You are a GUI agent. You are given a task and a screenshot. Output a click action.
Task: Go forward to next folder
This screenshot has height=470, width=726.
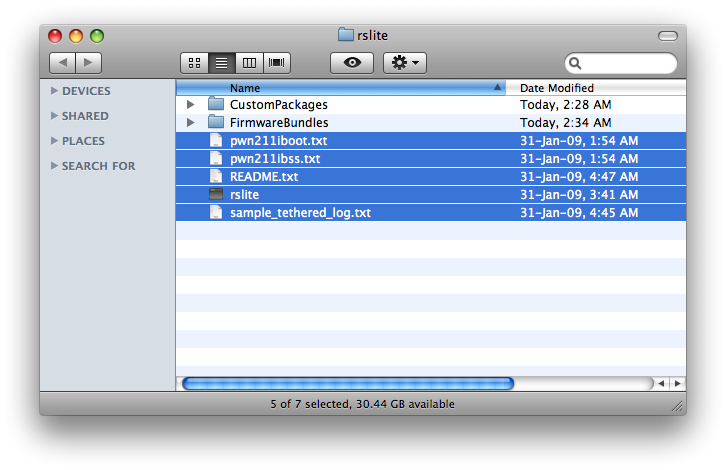click(x=89, y=63)
